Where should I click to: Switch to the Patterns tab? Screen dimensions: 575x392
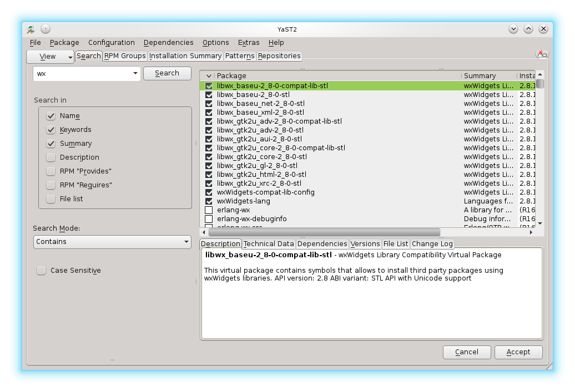coord(240,56)
